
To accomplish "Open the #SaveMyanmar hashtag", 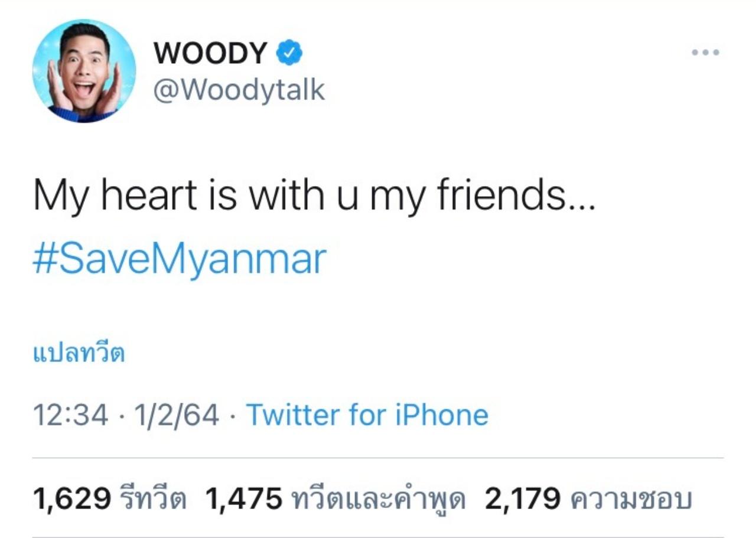I will click(180, 260).
